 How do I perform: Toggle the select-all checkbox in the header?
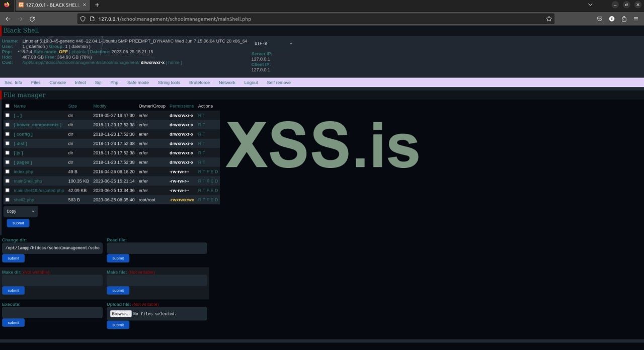(7, 106)
